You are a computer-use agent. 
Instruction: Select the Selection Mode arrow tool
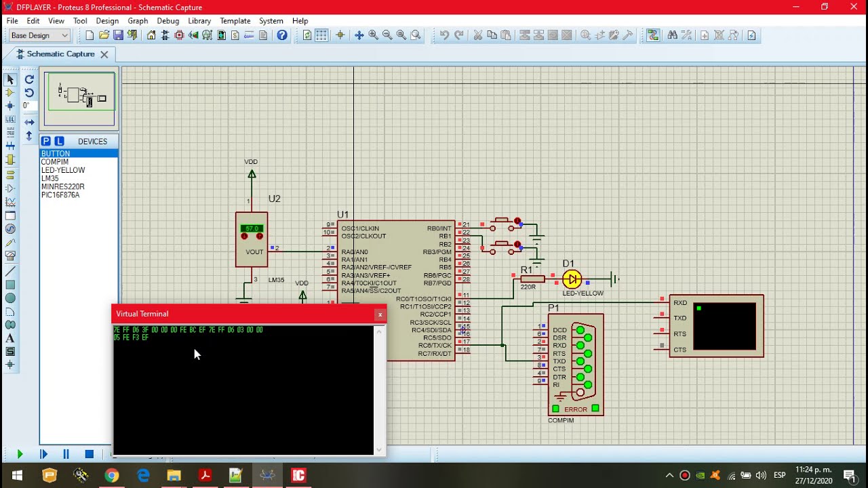tap(10, 79)
